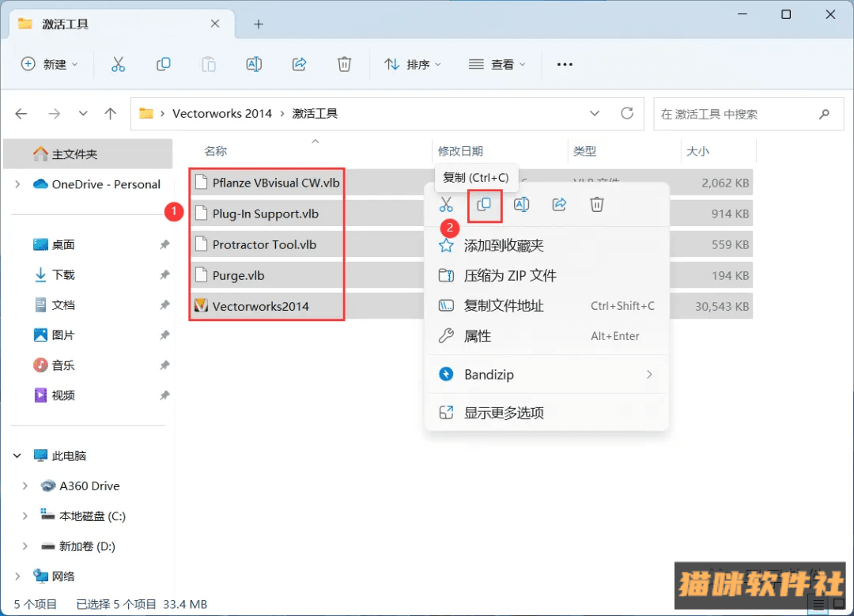The height and width of the screenshot is (616, 854).
Task: Open the 查看 view dropdown
Action: point(497,64)
